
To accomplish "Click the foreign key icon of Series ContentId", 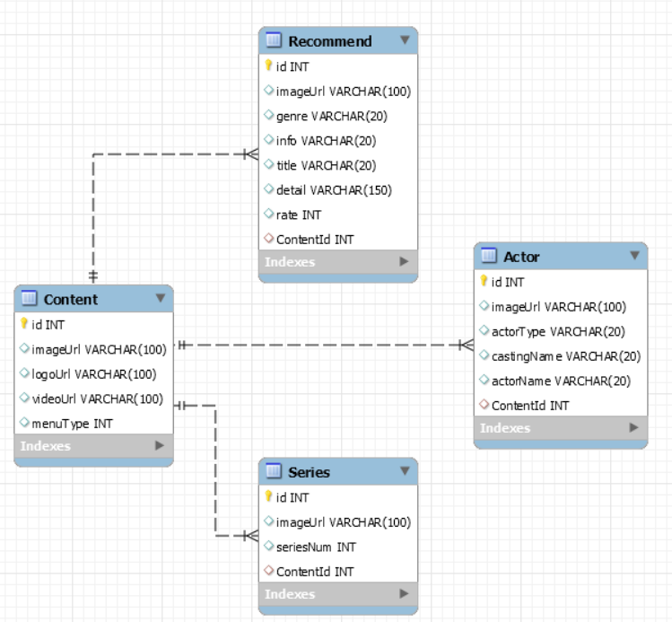I will [269, 570].
